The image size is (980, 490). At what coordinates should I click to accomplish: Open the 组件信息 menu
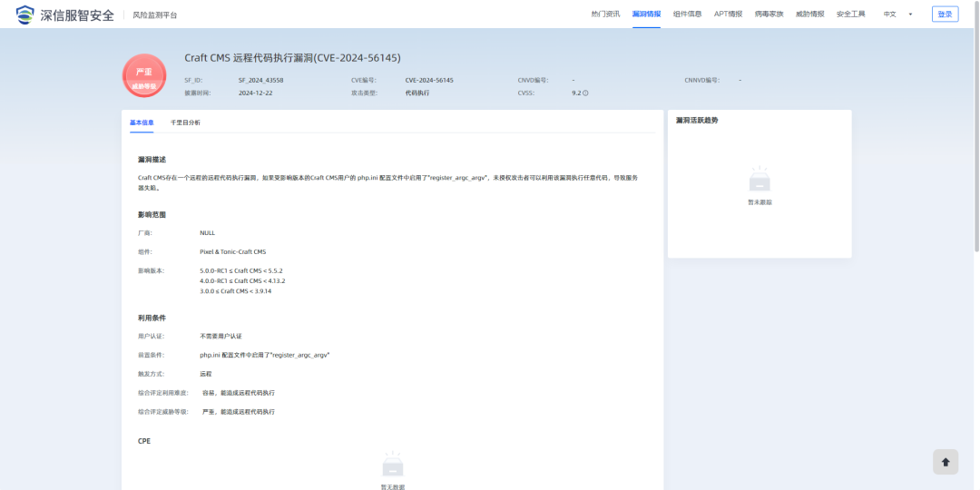click(687, 14)
